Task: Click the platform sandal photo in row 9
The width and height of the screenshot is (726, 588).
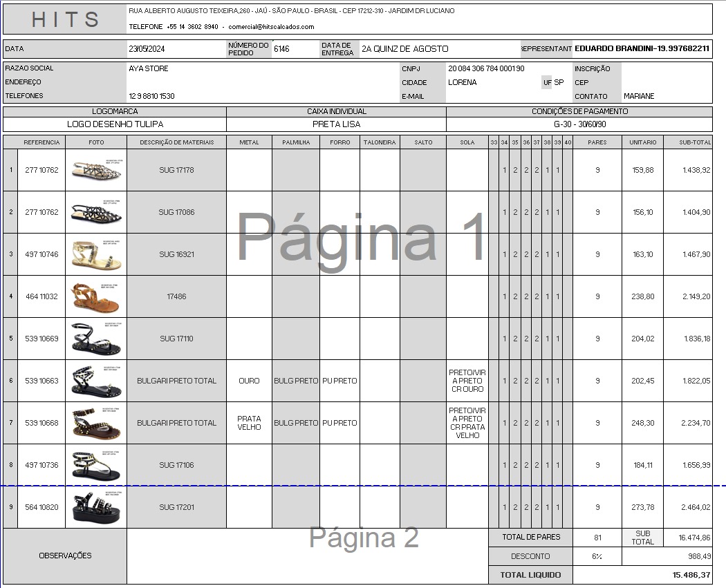Action: click(96, 507)
